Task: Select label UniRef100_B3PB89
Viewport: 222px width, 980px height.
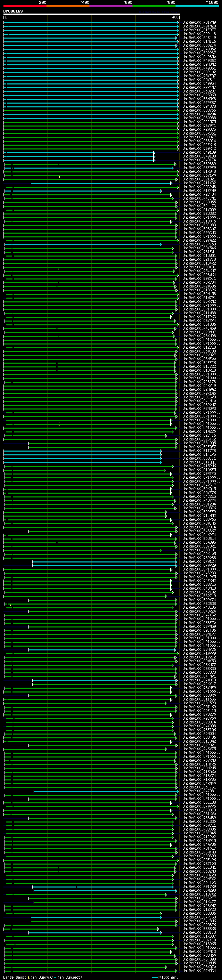Action: [199, 164]
